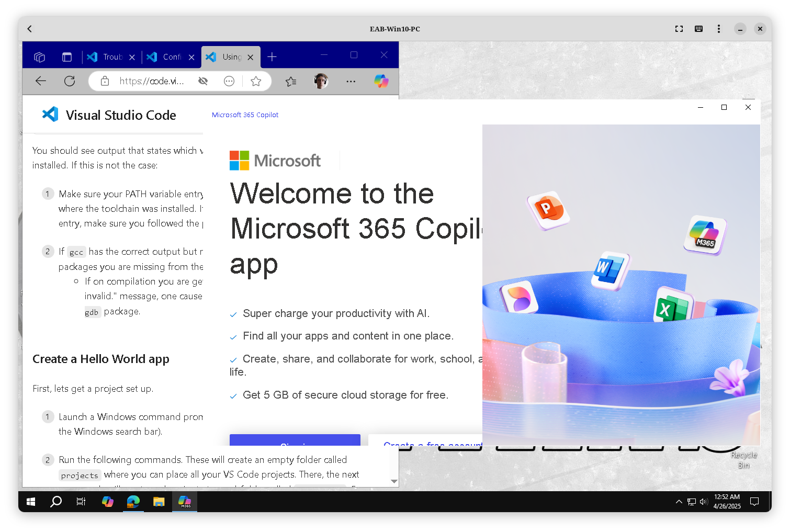The image size is (790, 532).
Task: Open the address bar more options icon
Action: [229, 81]
